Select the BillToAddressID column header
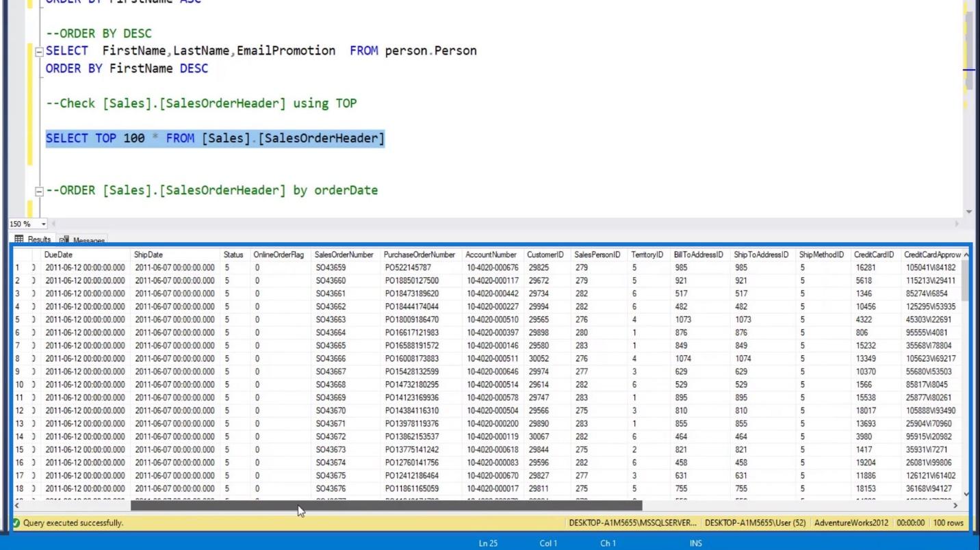Screen dimensions: 980x550 [x=700, y=254]
